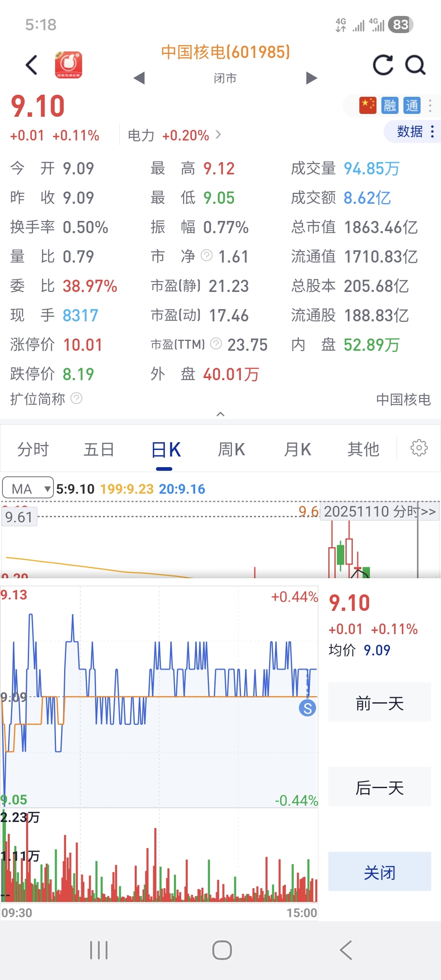Go to next stock with right triangle
Screen dimensions: 441x980
(x=312, y=78)
